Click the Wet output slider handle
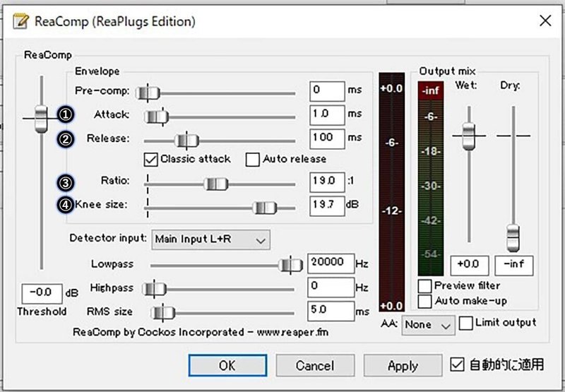 coord(469,136)
